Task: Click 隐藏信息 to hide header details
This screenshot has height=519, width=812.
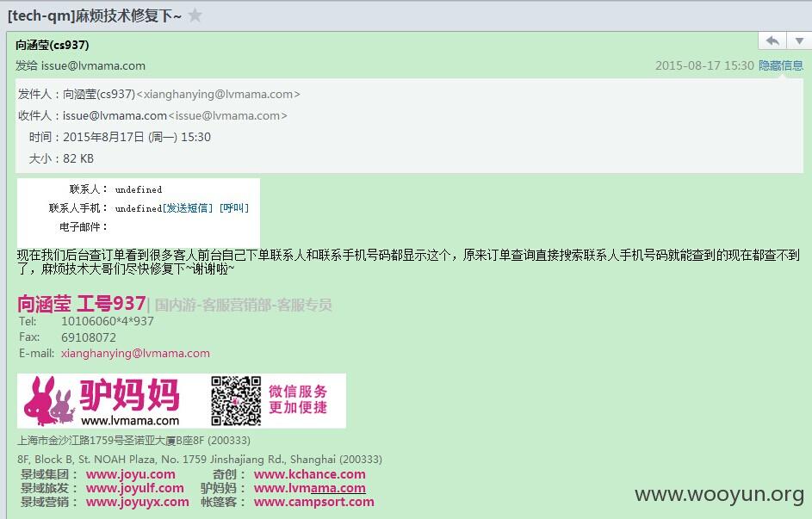Action: coord(781,65)
